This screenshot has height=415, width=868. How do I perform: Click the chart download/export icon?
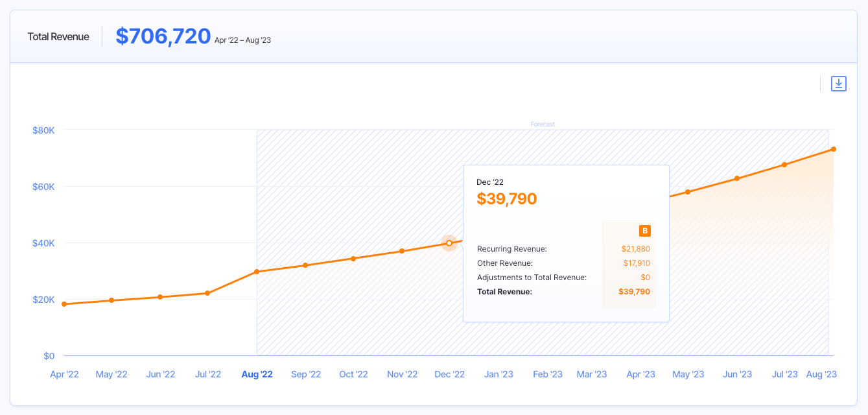[x=839, y=84]
